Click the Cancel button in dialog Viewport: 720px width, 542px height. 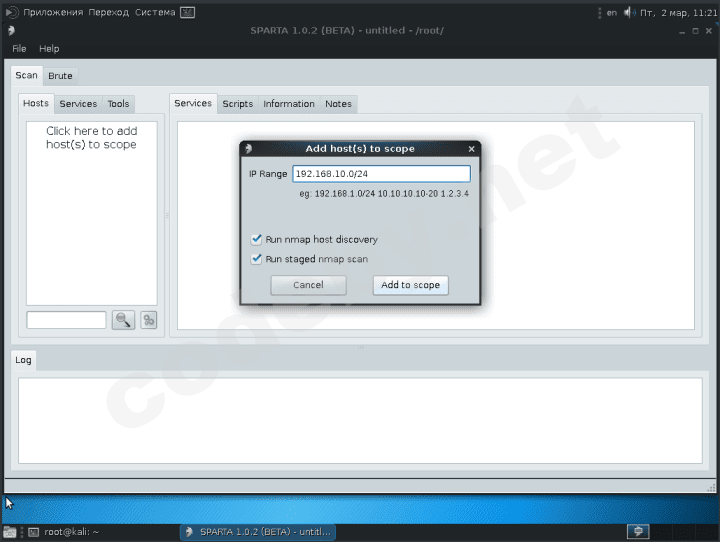point(308,285)
